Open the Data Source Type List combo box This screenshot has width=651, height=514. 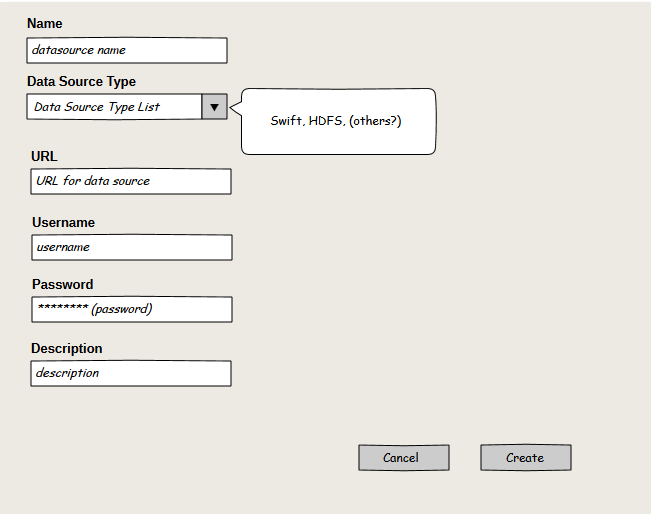point(114,107)
